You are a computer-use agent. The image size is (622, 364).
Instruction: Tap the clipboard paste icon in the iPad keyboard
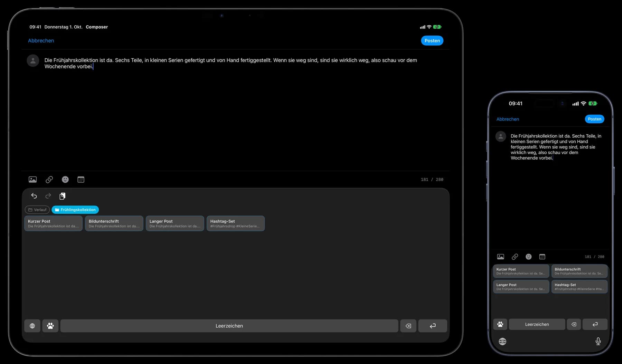(62, 196)
